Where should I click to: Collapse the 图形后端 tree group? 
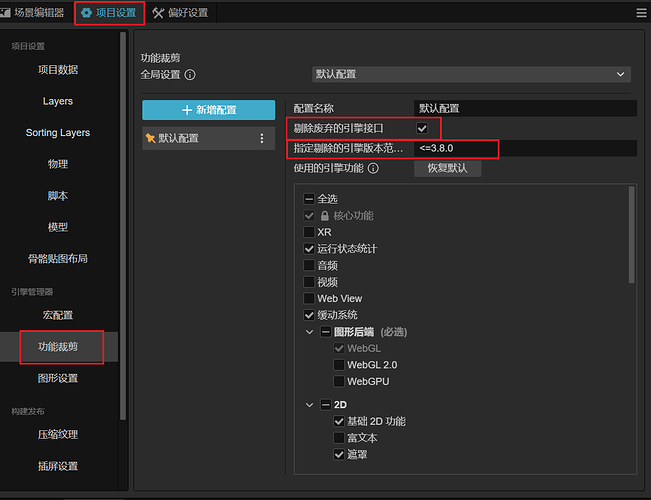pyautogui.click(x=309, y=332)
